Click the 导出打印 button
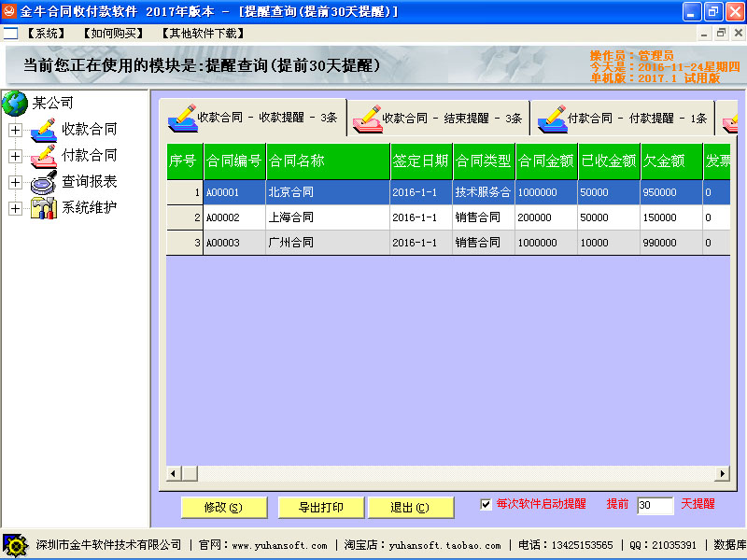Image resolution: width=747 pixels, height=560 pixels. (321, 508)
